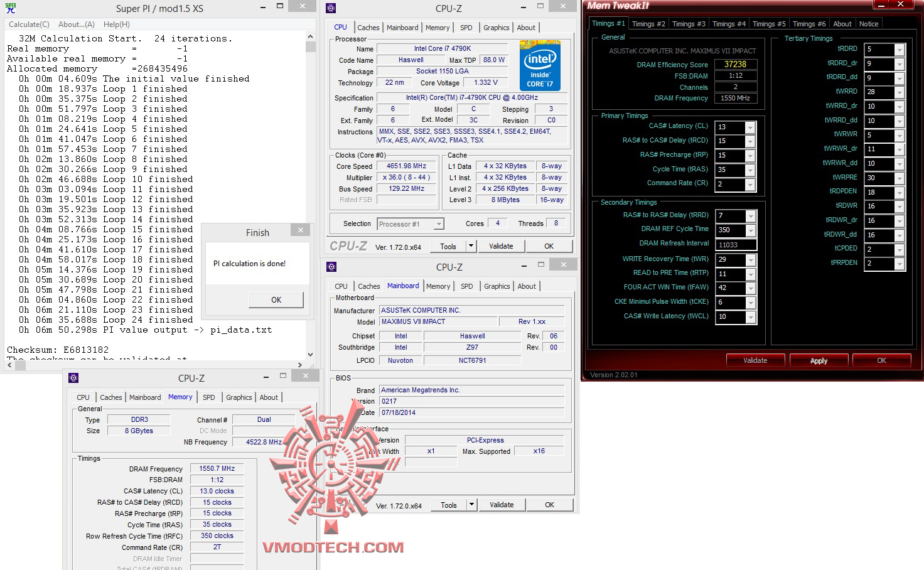Click the DRAM Frequency value 1550.7 MHz in CPU-Z
This screenshot has width=924, height=570.
[x=217, y=468]
